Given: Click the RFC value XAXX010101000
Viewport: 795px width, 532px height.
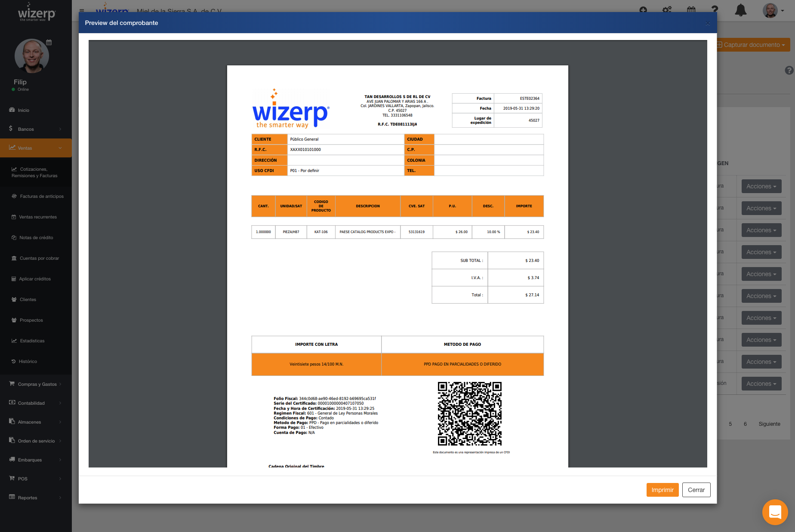Looking at the screenshot, I should pos(305,150).
